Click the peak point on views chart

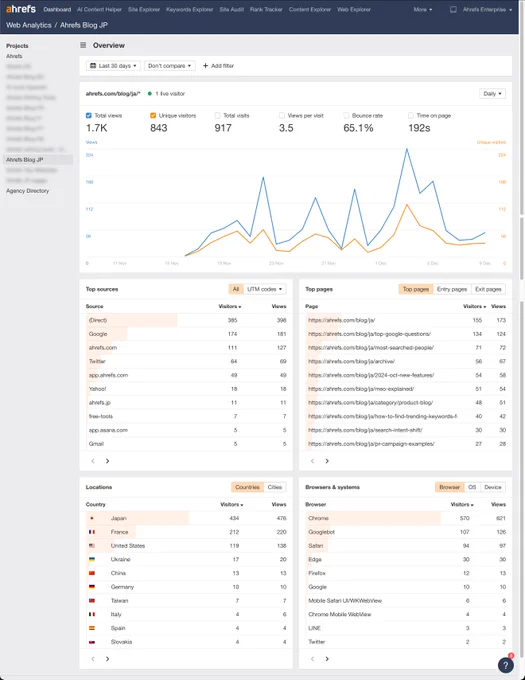pos(407,149)
